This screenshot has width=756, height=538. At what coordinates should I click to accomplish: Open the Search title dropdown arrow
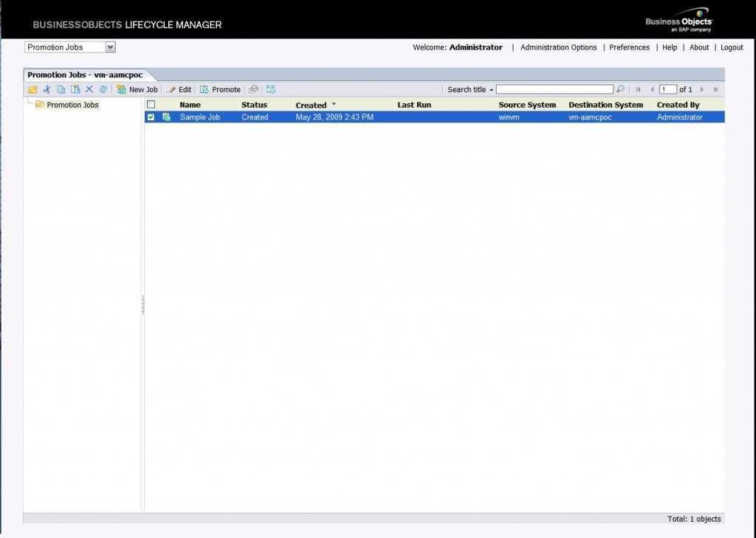pyautogui.click(x=491, y=90)
